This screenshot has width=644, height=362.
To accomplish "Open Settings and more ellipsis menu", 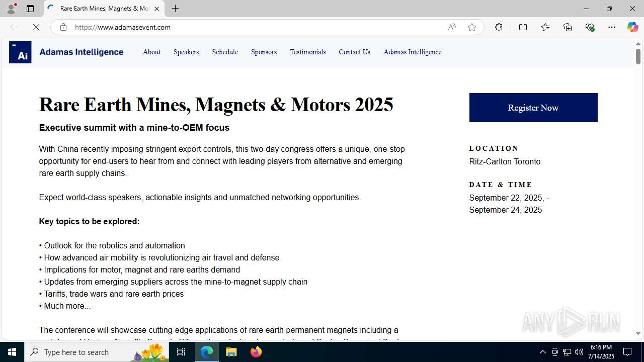I will tap(612, 27).
